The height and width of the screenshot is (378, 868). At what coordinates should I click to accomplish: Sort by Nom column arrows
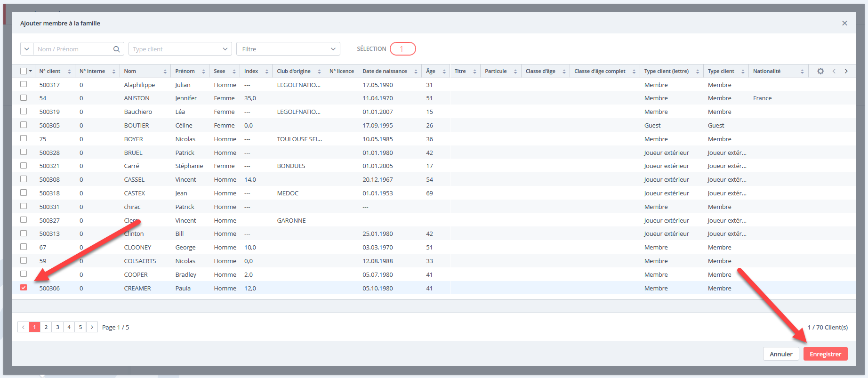tap(165, 72)
